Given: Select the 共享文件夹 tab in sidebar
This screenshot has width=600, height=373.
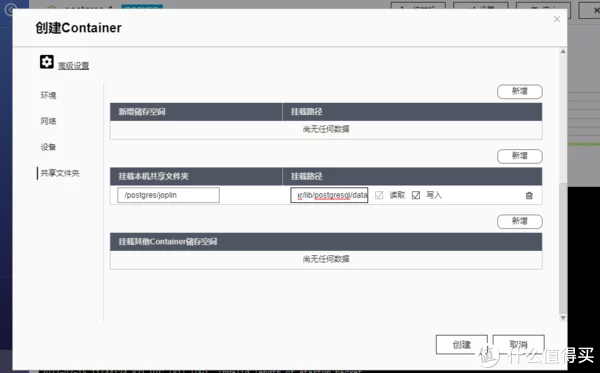Looking at the screenshot, I should 60,173.
